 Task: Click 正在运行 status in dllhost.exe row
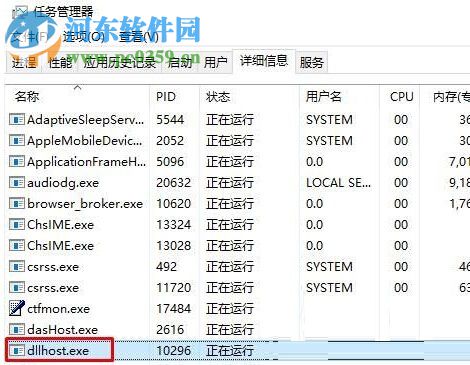(x=230, y=351)
